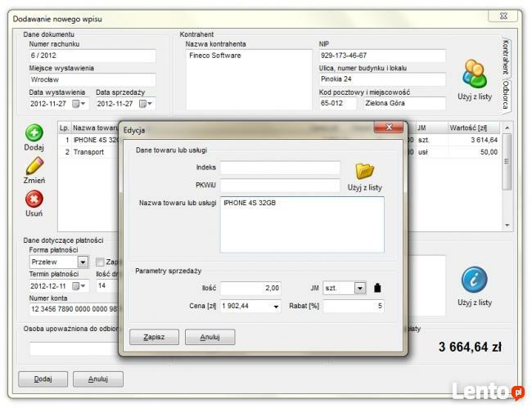Expand the Przelew payment method dropdown
Image resolution: width=532 pixels, height=408 pixels.
83,262
